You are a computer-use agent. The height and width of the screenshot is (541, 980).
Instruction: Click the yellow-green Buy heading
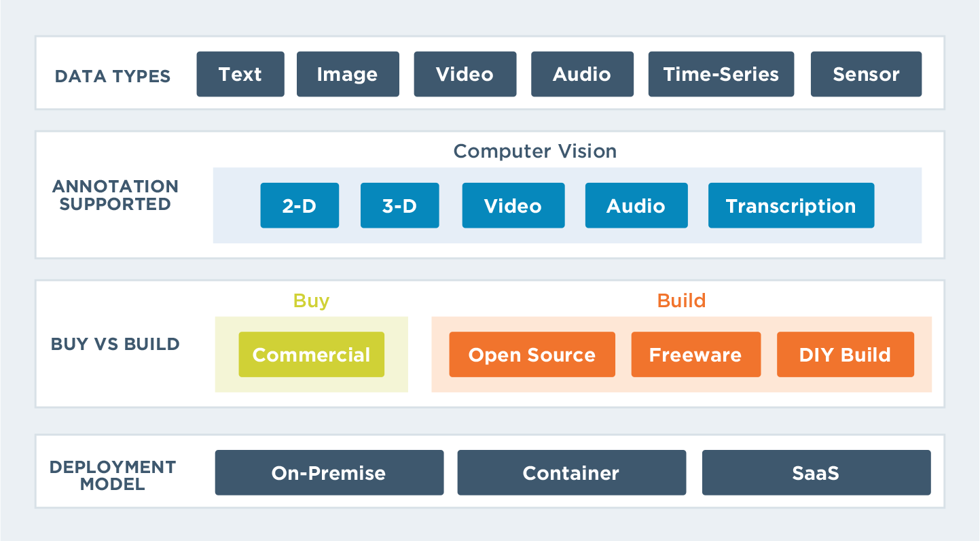(312, 300)
